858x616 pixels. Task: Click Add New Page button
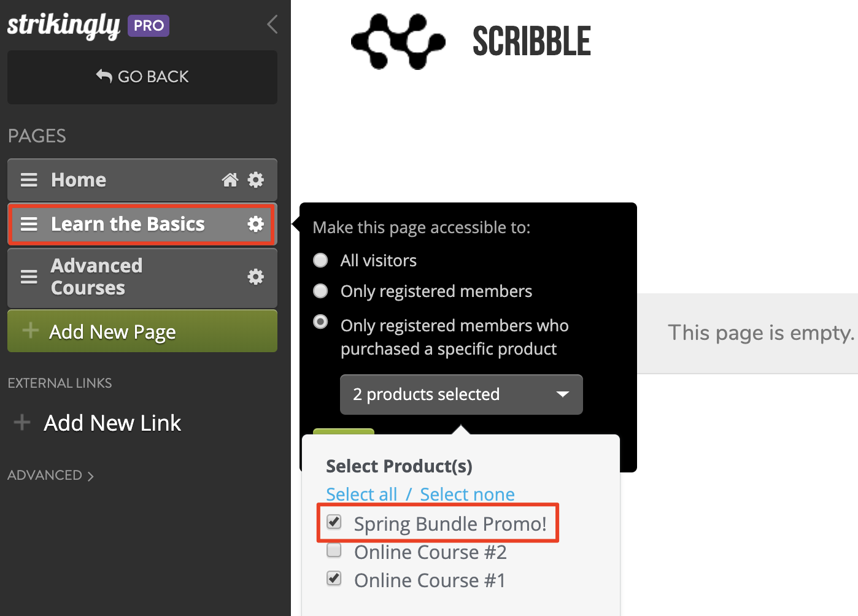pyautogui.click(x=142, y=331)
